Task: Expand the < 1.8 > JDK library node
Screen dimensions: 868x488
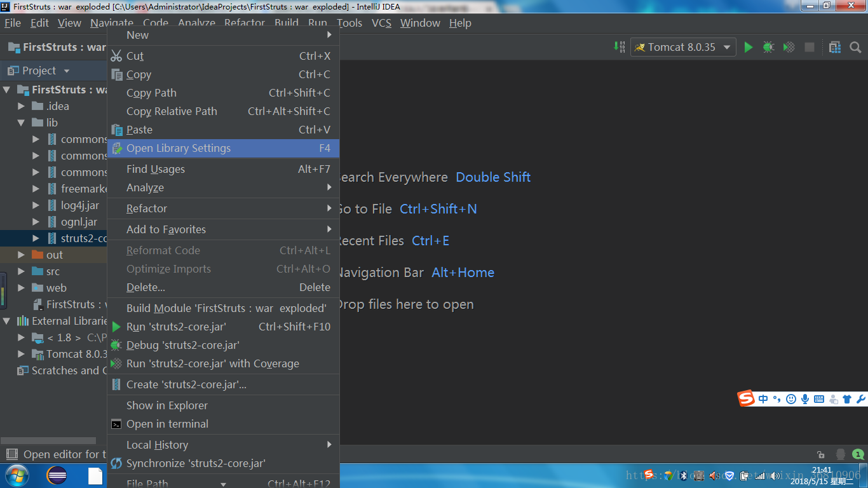Action: (22, 337)
